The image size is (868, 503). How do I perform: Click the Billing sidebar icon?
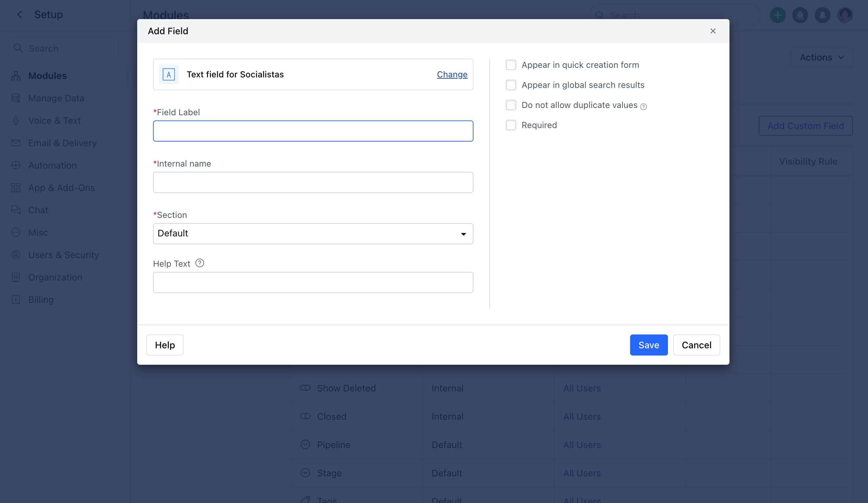point(16,300)
